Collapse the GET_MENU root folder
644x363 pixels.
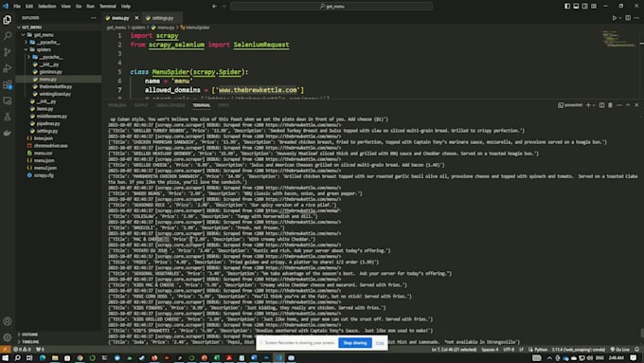click(x=31, y=27)
